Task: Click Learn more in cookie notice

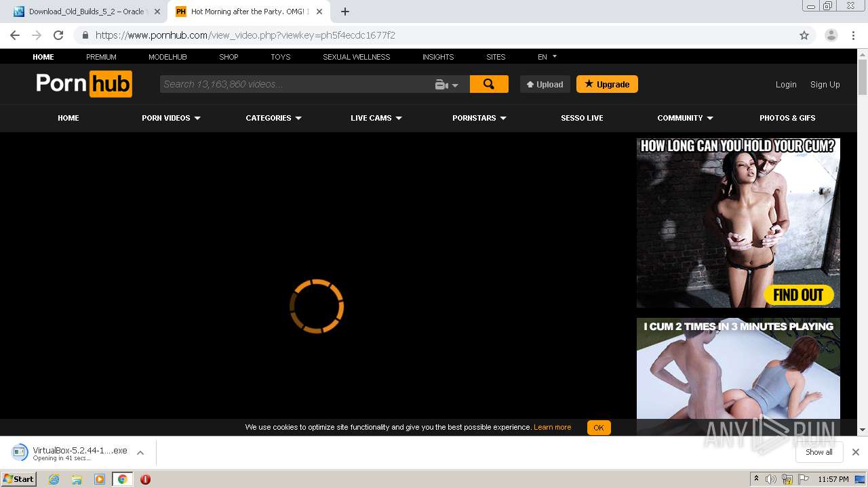Action: (552, 427)
